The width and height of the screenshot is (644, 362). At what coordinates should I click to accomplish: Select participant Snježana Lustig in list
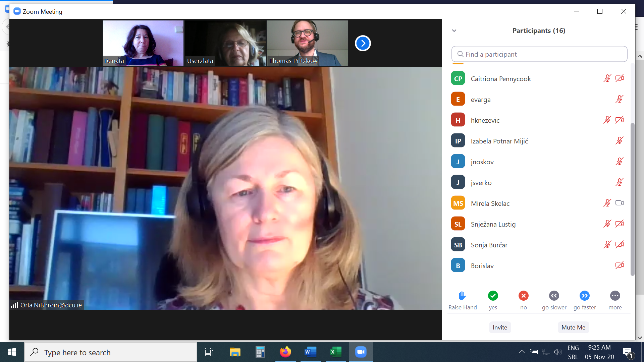(539, 224)
